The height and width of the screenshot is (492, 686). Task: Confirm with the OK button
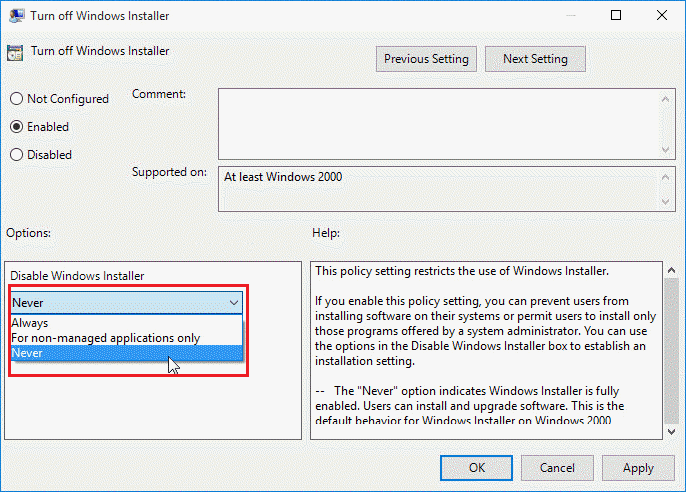[x=476, y=468]
